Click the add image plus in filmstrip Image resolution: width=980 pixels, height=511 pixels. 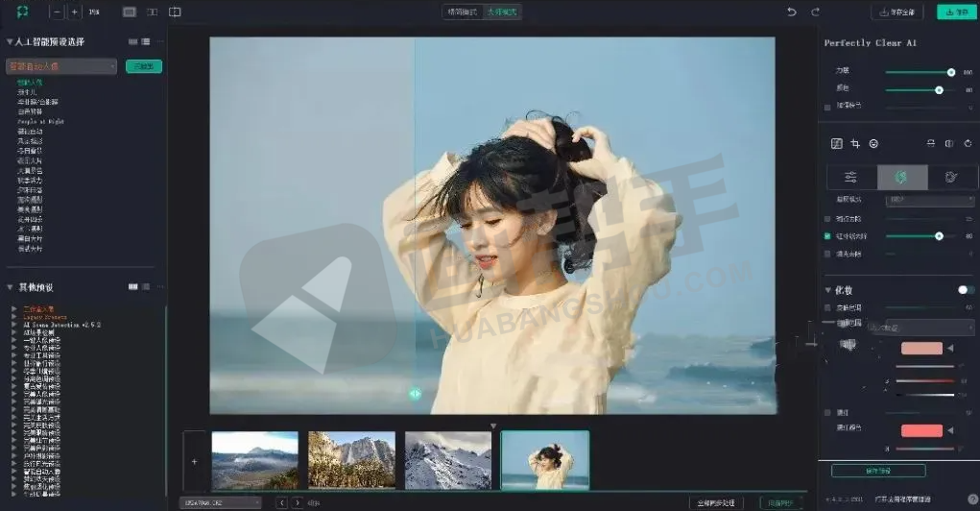(195, 462)
